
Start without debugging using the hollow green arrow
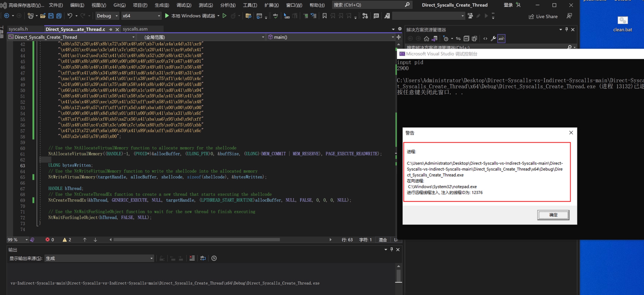(x=225, y=16)
